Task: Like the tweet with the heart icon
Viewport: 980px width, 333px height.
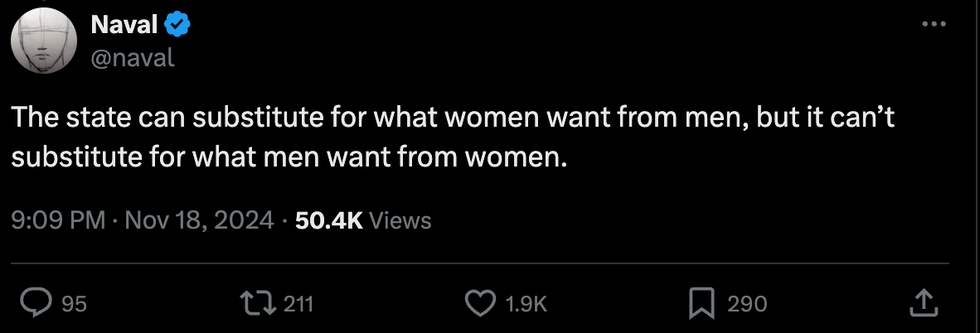Action: 480,304
